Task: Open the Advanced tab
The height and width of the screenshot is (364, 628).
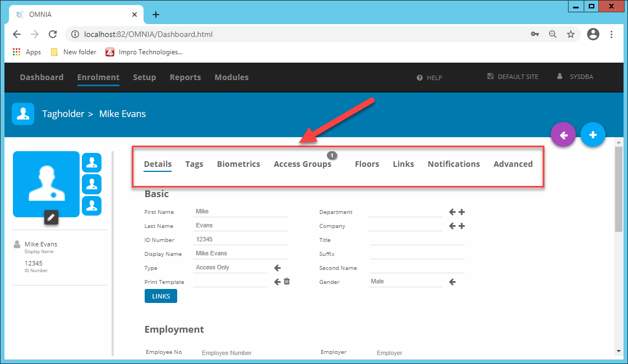Action: coord(513,164)
